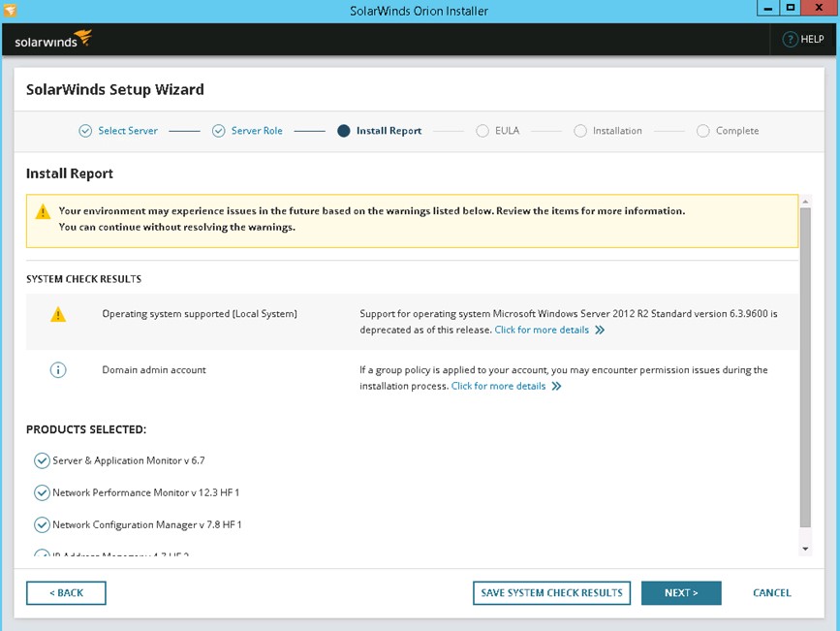Click CANCEL to exit the wizard
This screenshot has height=631, width=840.
(x=771, y=593)
